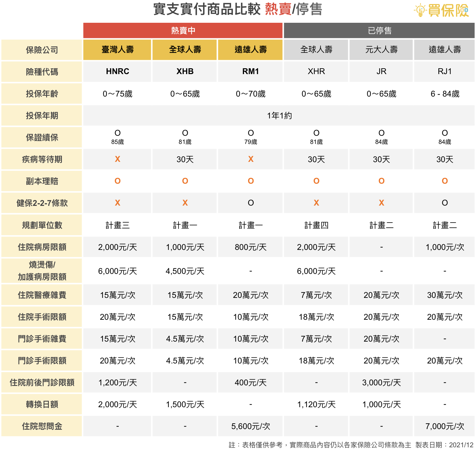Image resolution: width=476 pixels, height=450 pixels.
Task: Click the 住院前後門診限額 row label
Action: (x=42, y=382)
